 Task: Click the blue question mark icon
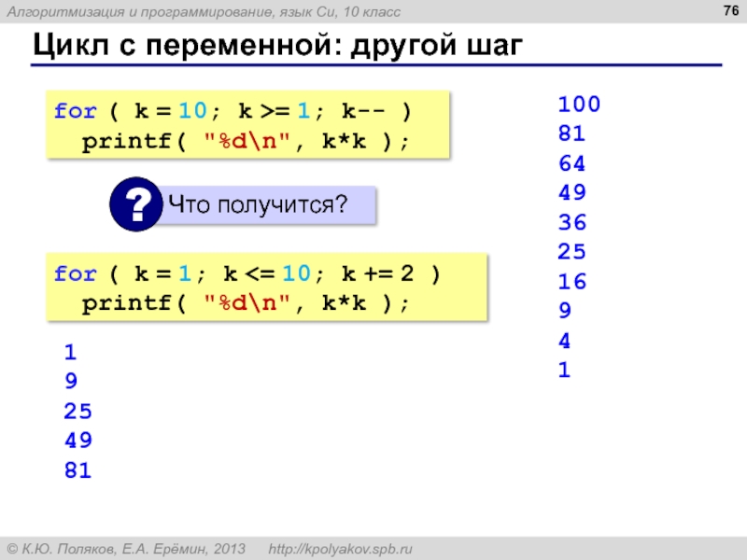[136, 204]
